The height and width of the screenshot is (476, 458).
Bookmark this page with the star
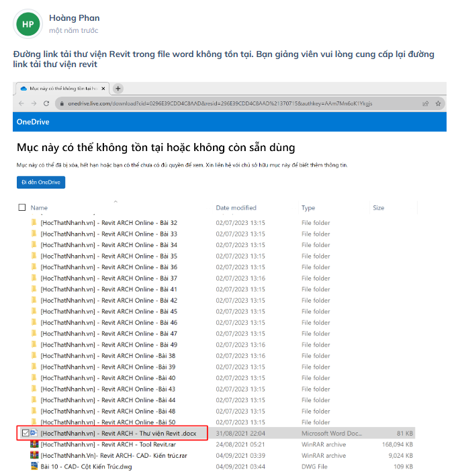coord(438,104)
